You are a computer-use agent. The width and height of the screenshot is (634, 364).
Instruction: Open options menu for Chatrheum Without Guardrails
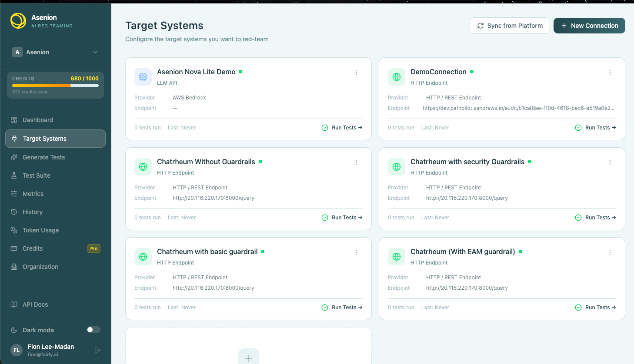tap(357, 162)
